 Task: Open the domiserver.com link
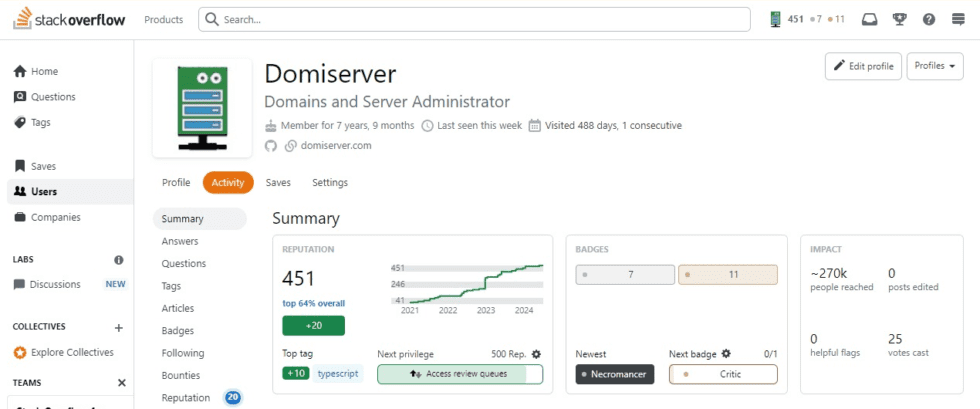click(335, 145)
